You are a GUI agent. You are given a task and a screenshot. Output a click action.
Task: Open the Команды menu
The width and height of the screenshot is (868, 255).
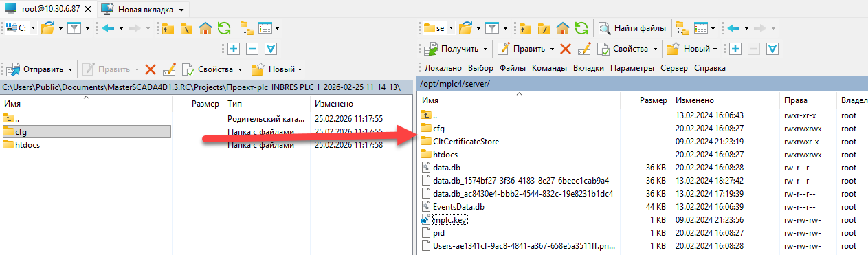click(549, 68)
